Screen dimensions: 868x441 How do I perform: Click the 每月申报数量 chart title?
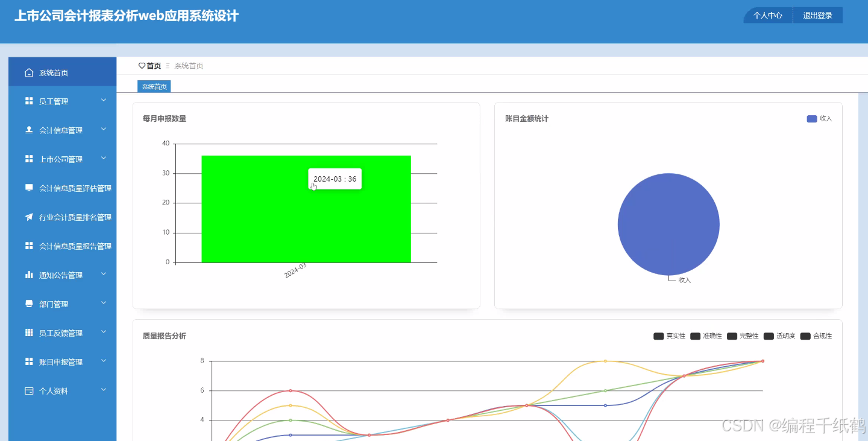tap(165, 119)
